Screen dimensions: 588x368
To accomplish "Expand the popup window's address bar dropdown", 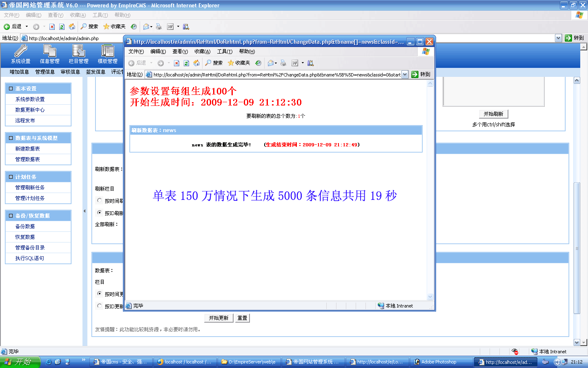I will (x=405, y=74).
